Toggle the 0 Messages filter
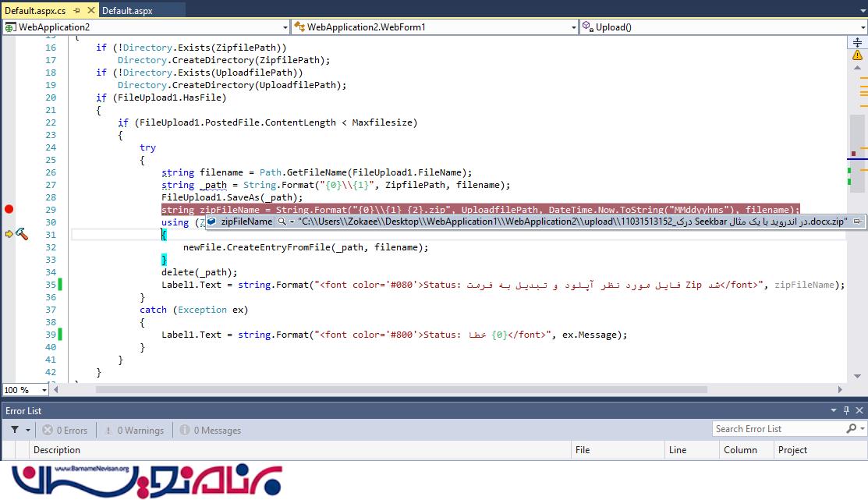 pyautogui.click(x=210, y=430)
